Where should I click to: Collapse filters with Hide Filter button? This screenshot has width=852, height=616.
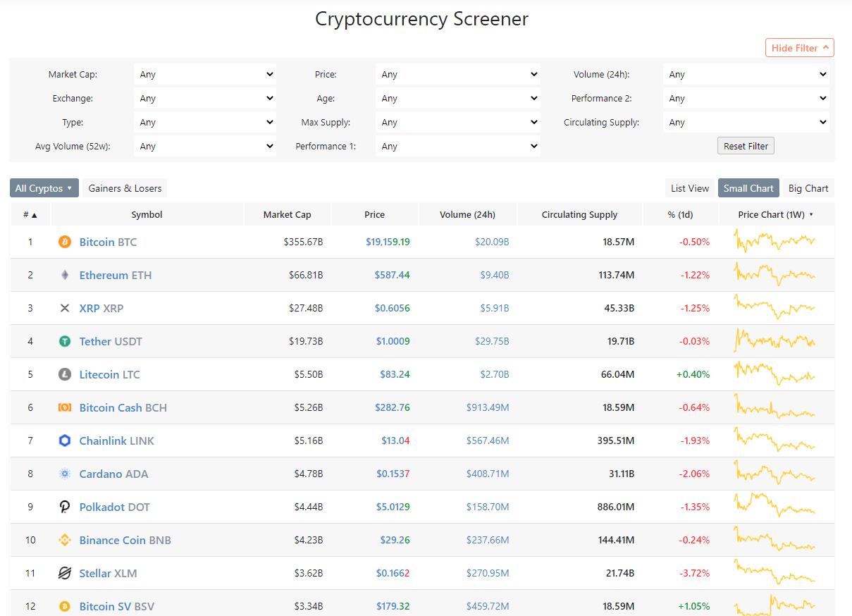[799, 48]
